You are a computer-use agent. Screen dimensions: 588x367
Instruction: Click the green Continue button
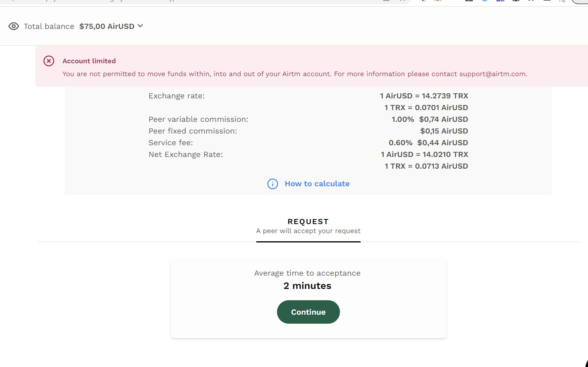[x=308, y=312]
